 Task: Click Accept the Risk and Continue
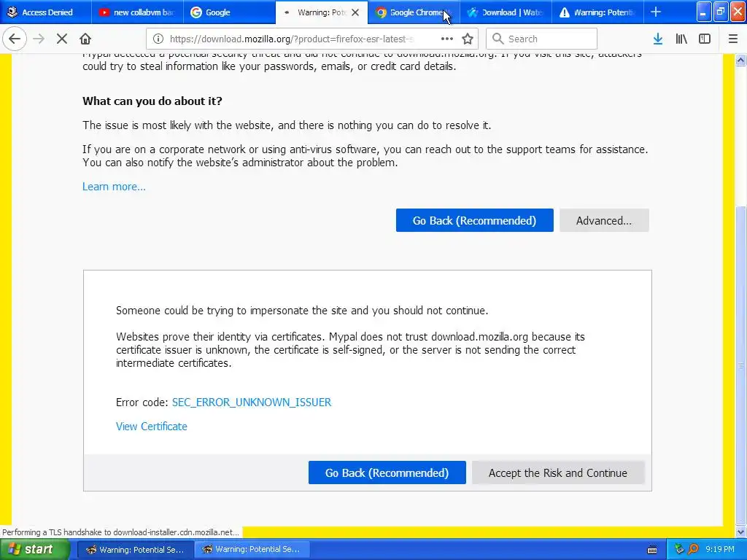click(558, 472)
